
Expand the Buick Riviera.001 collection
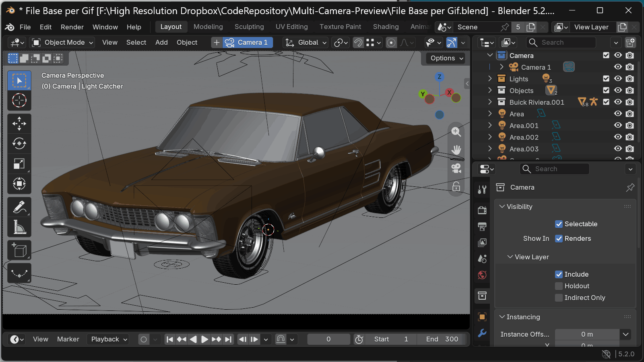pyautogui.click(x=490, y=102)
